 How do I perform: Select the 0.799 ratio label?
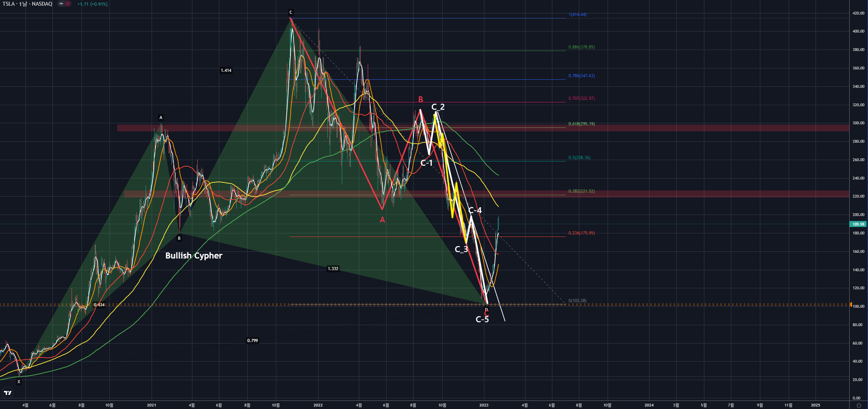[x=252, y=341]
